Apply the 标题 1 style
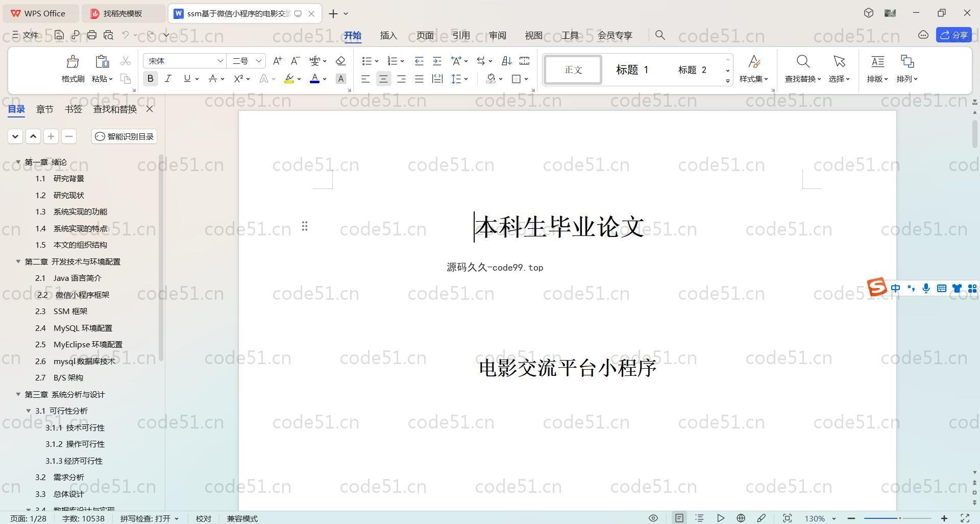 pos(632,69)
